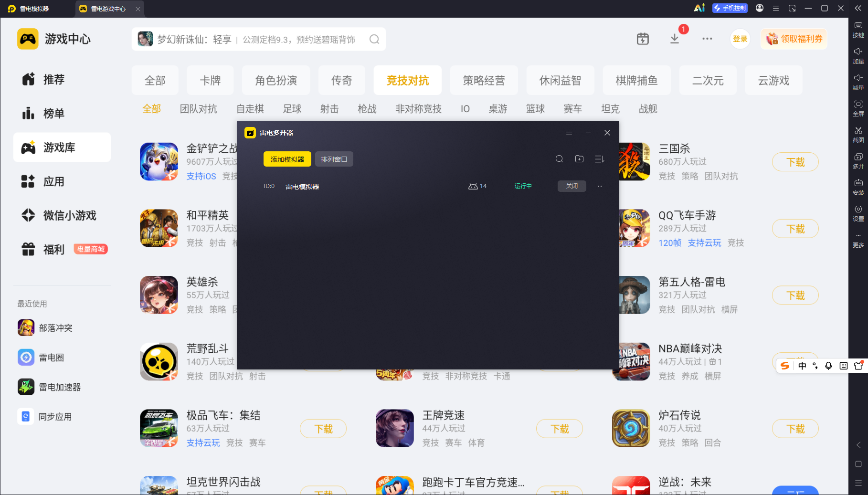Viewport: 868px width, 495px height.
Task: Open the download manager icon with badge
Action: pos(675,39)
